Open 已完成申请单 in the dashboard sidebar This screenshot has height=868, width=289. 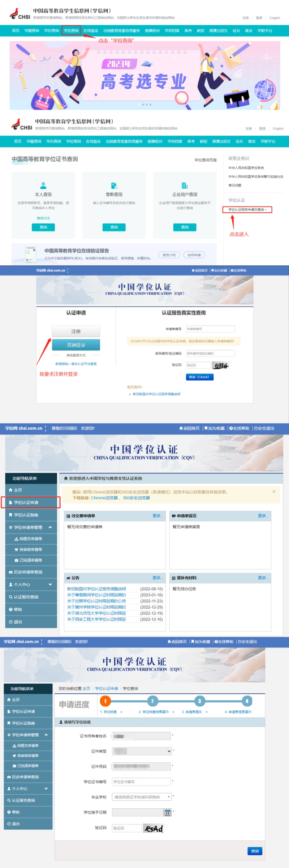(31, 560)
